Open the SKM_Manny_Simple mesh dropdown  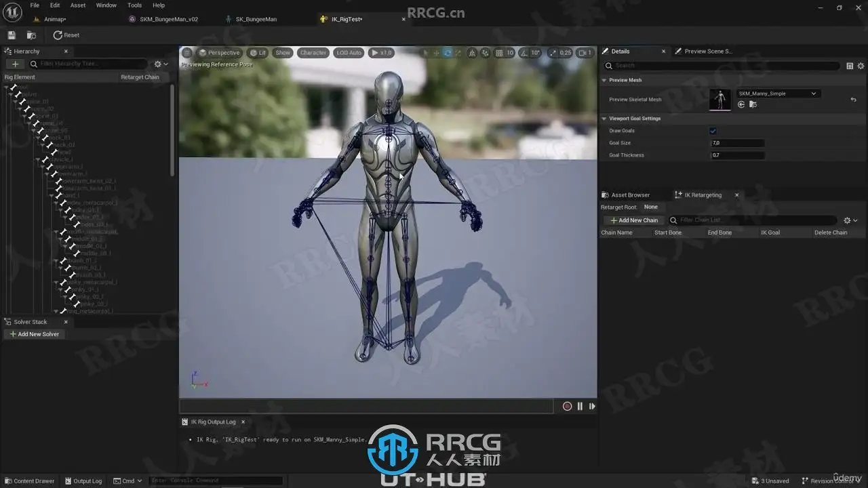778,94
